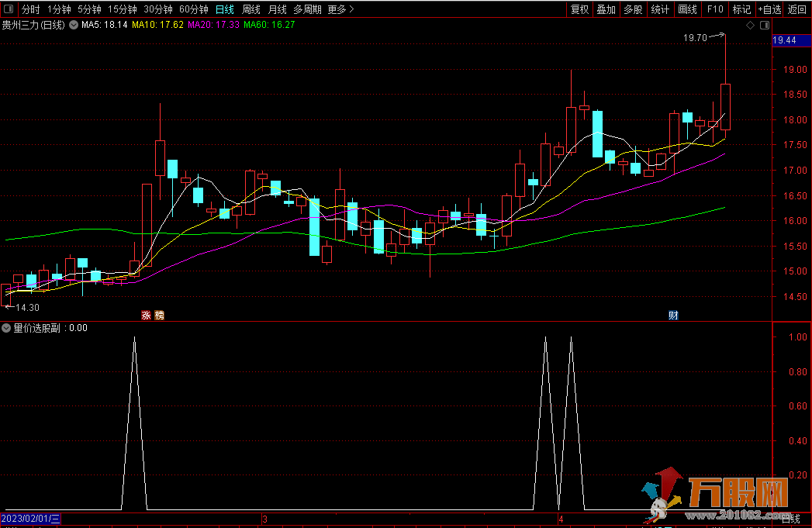Add stock with +自选 button

pos(769,9)
